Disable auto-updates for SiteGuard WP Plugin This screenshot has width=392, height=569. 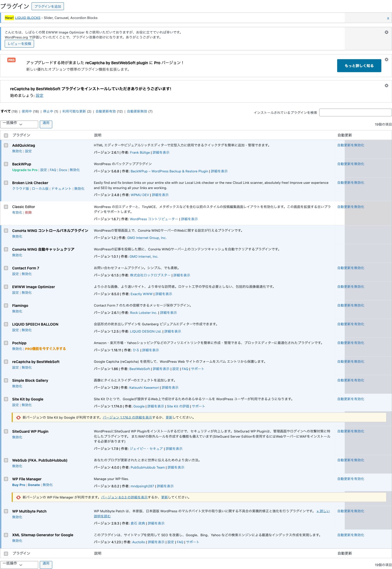click(351, 431)
